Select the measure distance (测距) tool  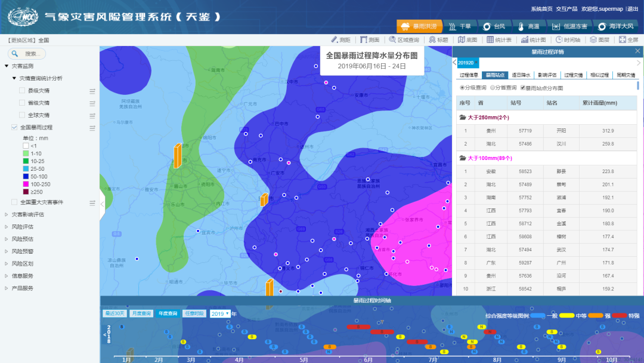pyautogui.click(x=345, y=39)
